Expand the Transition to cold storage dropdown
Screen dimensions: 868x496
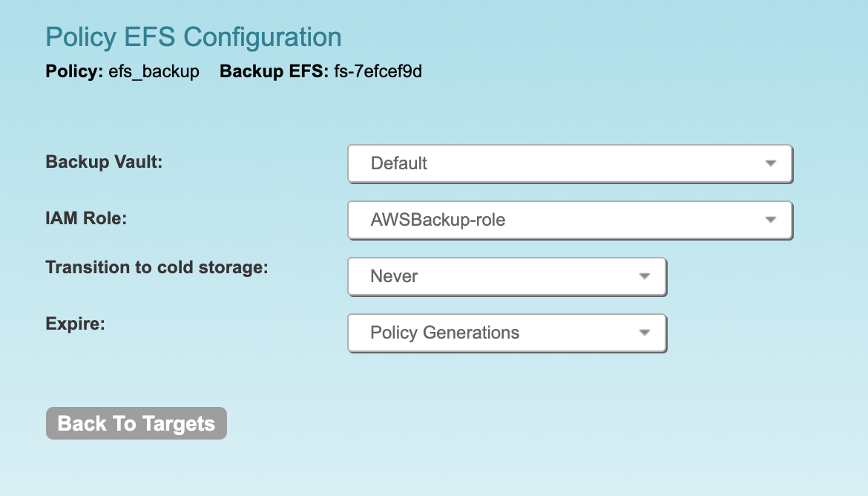[507, 277]
